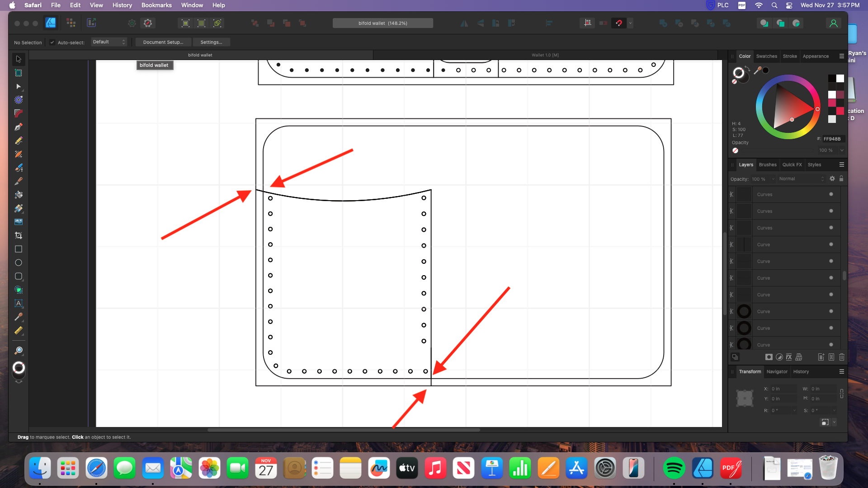Expand the first Curves layer
The height and width of the screenshot is (488, 868).
731,194
